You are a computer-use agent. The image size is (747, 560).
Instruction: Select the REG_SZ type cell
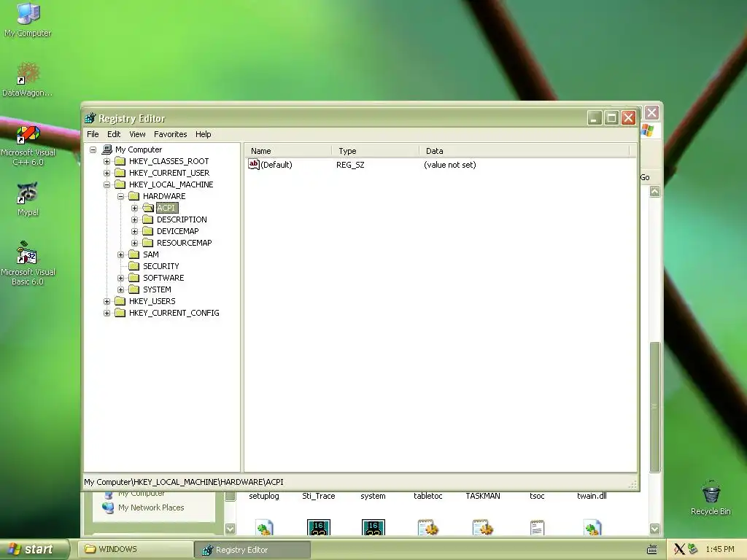(x=350, y=165)
